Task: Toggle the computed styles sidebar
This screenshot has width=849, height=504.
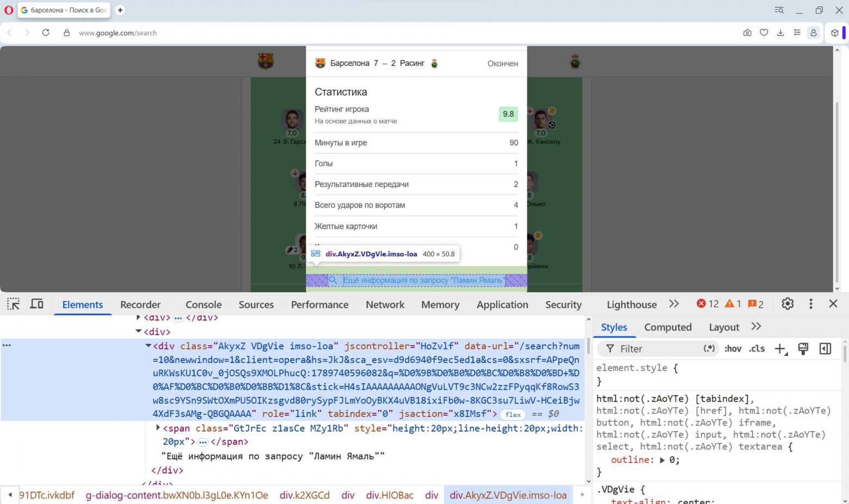Action: click(825, 349)
